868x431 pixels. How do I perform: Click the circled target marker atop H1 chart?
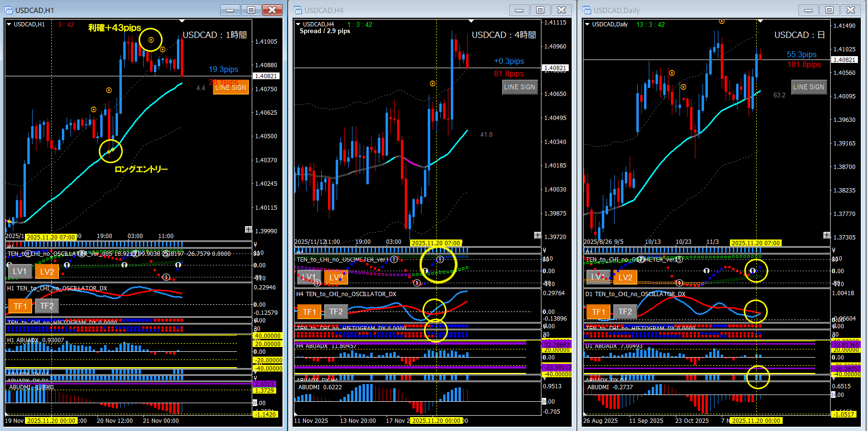[151, 40]
